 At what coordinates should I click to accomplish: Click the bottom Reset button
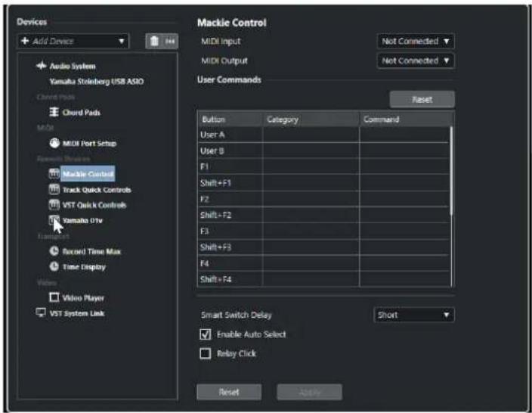click(229, 392)
